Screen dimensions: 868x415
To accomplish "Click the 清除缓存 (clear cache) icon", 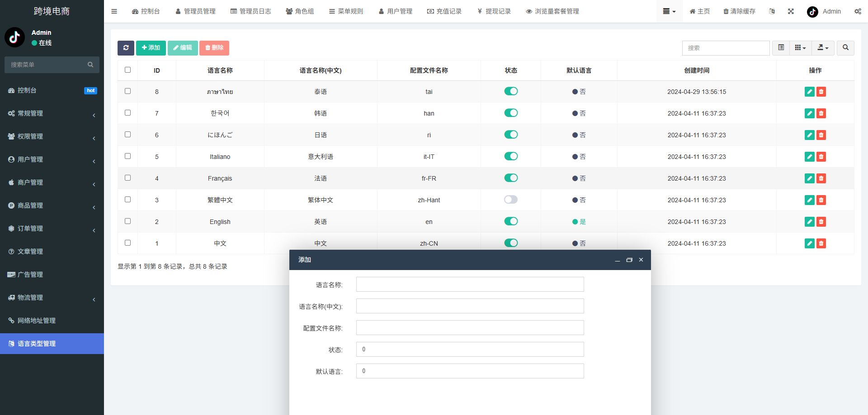I will point(740,11).
